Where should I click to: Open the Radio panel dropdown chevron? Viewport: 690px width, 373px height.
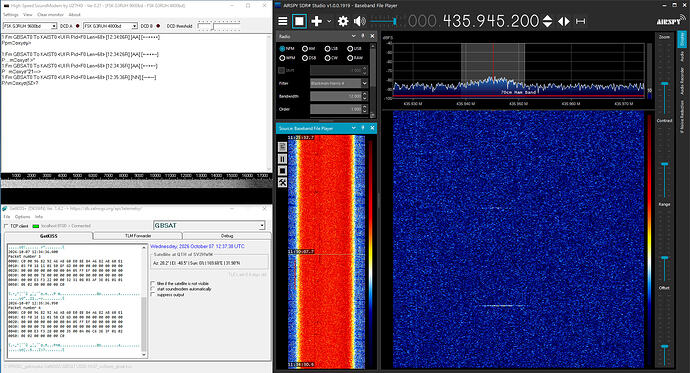[x=353, y=36]
